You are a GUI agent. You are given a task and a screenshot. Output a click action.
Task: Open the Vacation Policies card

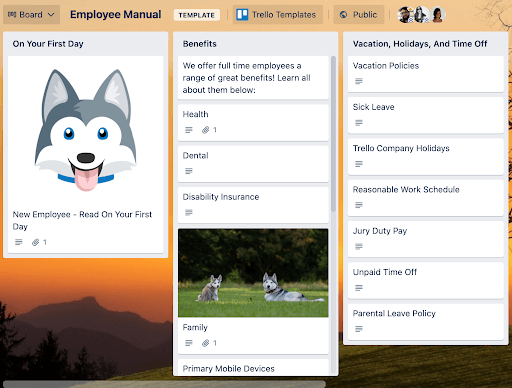(426, 74)
